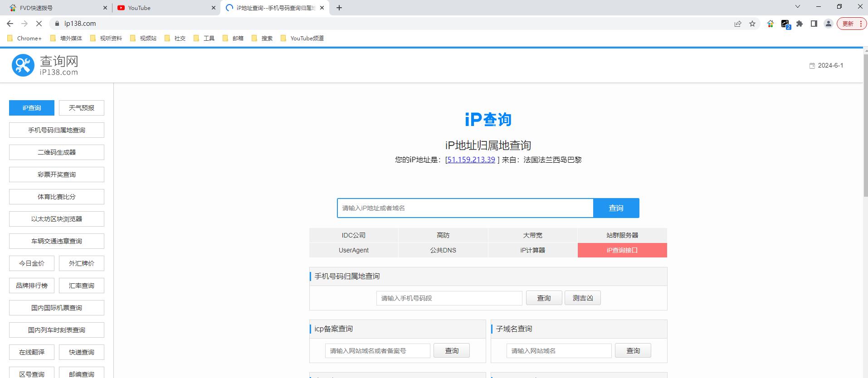The height and width of the screenshot is (378, 868).
Task: Focus the IP address or domain input
Action: coord(465,208)
